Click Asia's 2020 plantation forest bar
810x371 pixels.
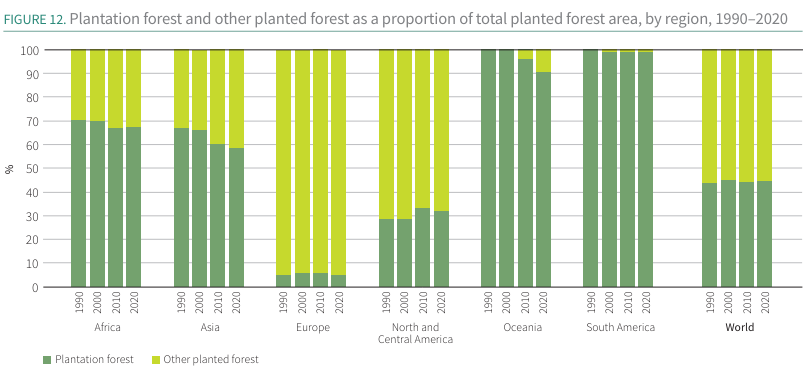point(237,218)
